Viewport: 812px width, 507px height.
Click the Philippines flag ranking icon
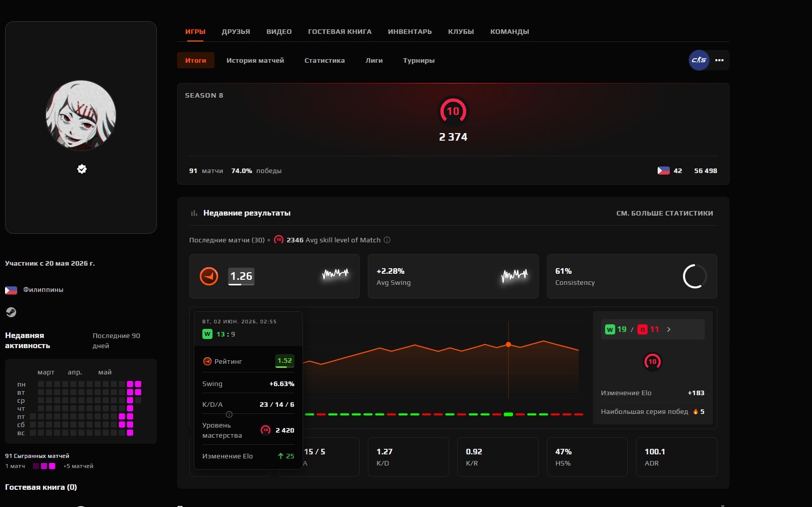point(663,171)
